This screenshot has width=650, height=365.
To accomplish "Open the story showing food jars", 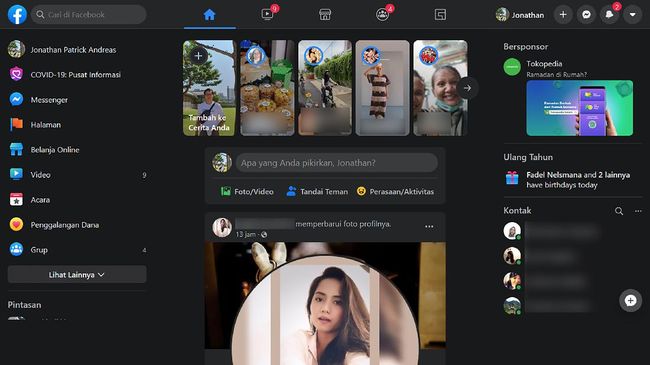I will 267,88.
